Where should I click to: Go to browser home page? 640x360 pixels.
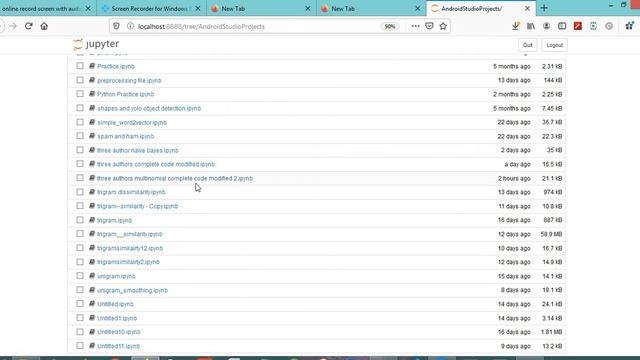coord(44,26)
